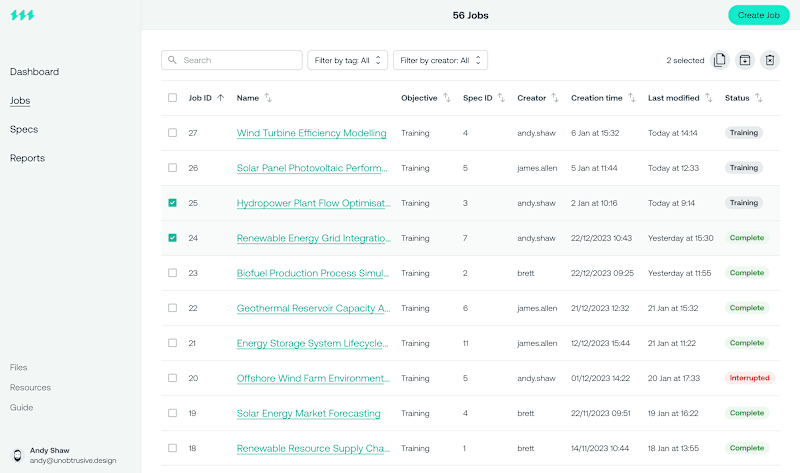The image size is (800, 473).
Task: Click '01/12/2023 14:22' creation time cell
Action: point(601,378)
